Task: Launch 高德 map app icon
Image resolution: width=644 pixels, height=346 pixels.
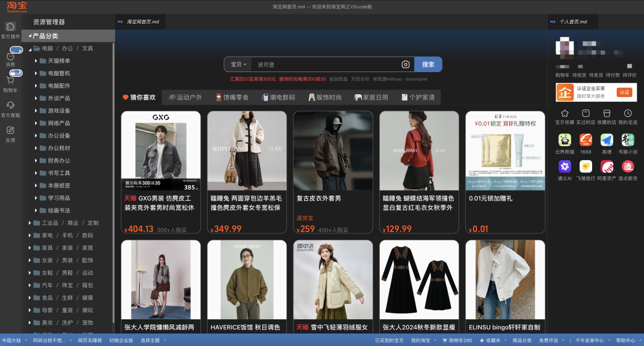Action: [606, 140]
